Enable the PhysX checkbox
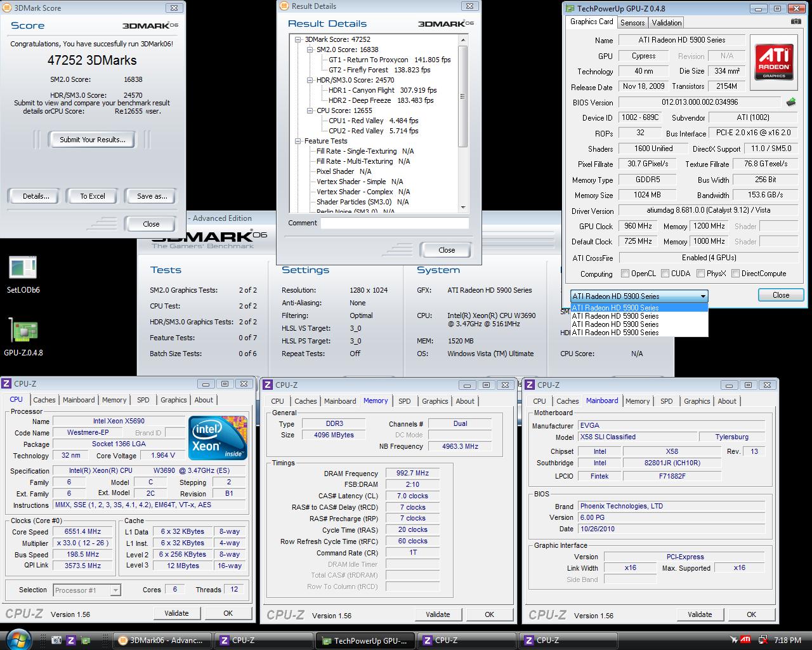This screenshot has height=650, width=812. [x=700, y=274]
